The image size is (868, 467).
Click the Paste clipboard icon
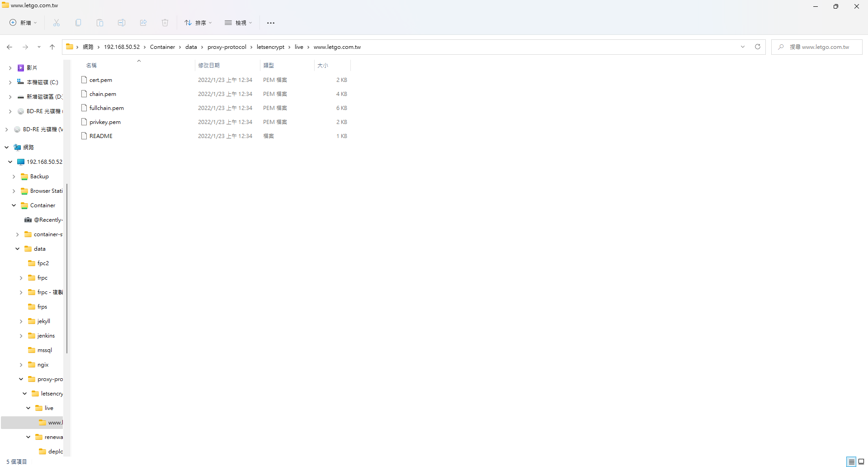[x=100, y=23]
